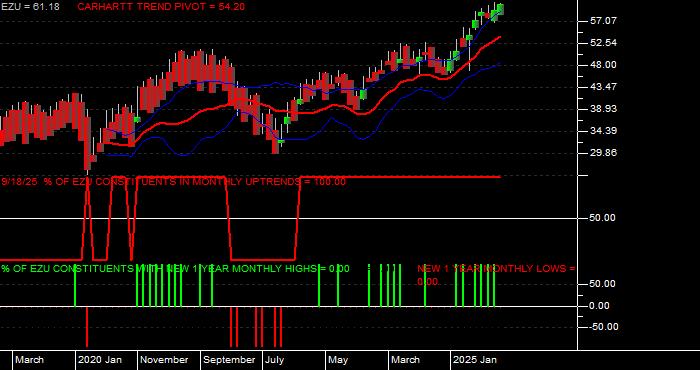Select the NEW 1 YEAR MONTHLY LOWS label

click(x=496, y=275)
